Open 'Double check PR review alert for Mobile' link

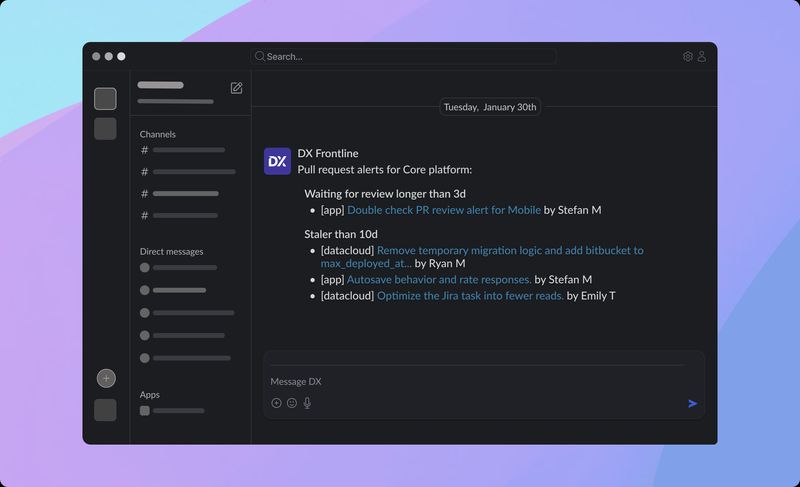tap(443, 210)
